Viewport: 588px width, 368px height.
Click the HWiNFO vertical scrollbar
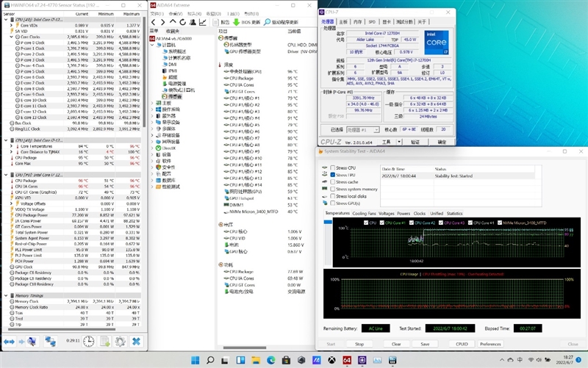(x=144, y=71)
